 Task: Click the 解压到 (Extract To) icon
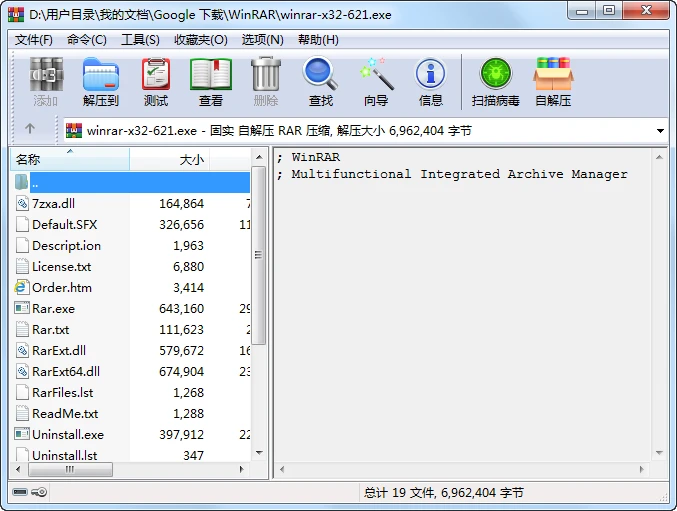(101, 82)
